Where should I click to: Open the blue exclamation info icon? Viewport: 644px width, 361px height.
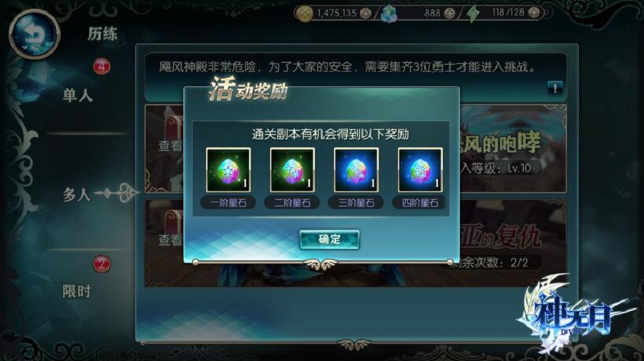(x=555, y=88)
